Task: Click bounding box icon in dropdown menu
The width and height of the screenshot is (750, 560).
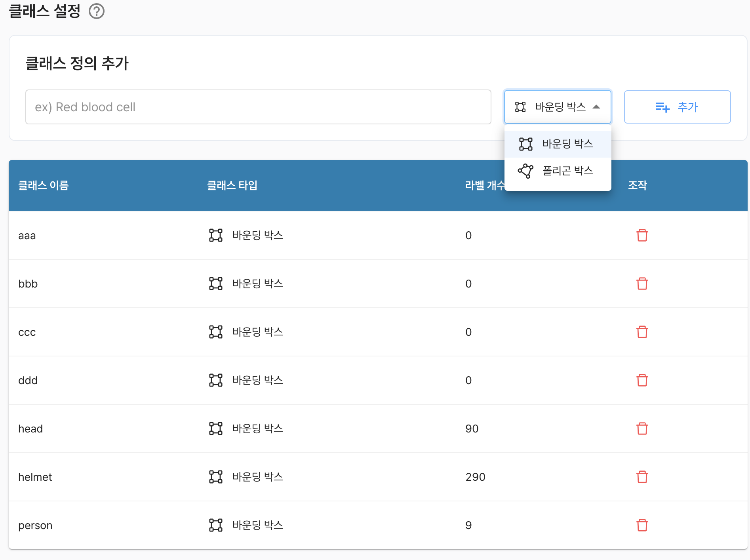Action: (525, 144)
